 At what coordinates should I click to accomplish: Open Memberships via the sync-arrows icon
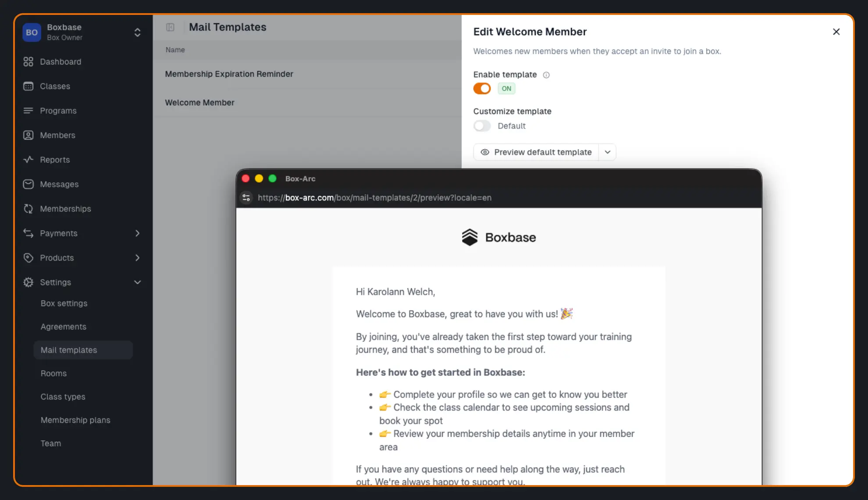[x=28, y=209]
